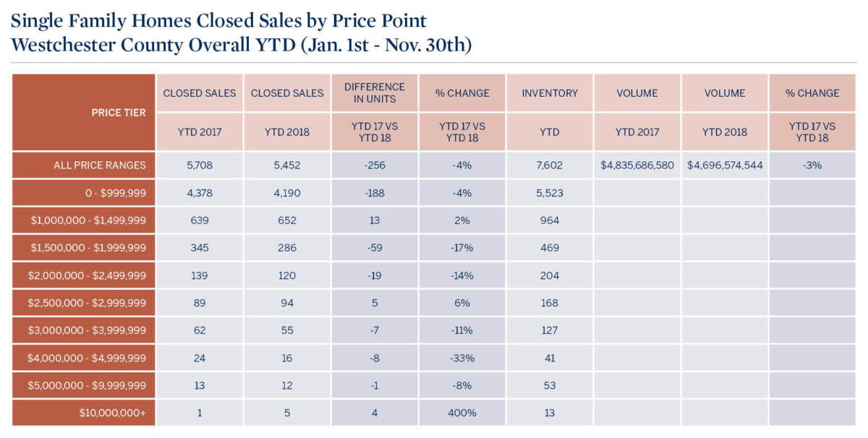Screen dimensions: 868x438
Task: Click the $4,835,686,580 volume value
Action: click(637, 165)
